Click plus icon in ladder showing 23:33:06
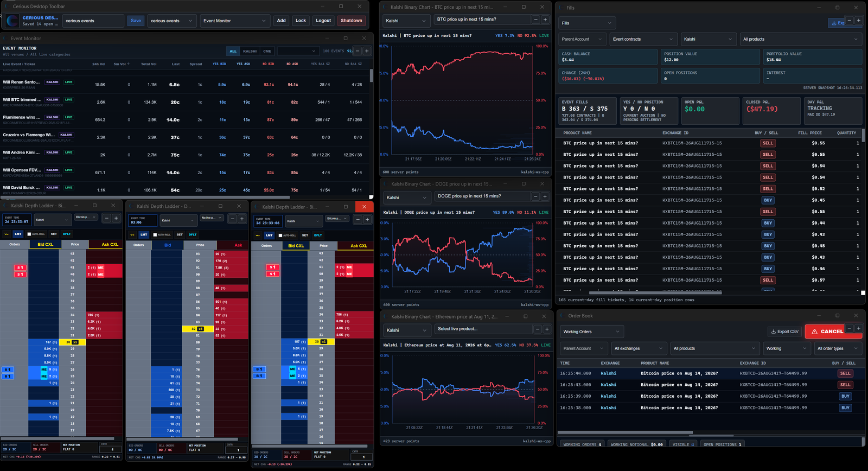The width and height of the screenshot is (868, 471). pos(367,219)
